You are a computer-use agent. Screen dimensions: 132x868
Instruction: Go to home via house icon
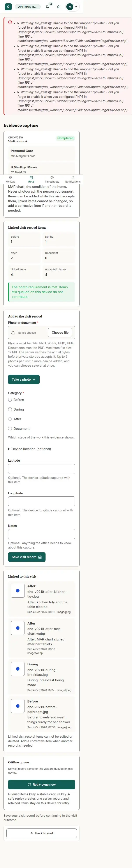[59, 7]
